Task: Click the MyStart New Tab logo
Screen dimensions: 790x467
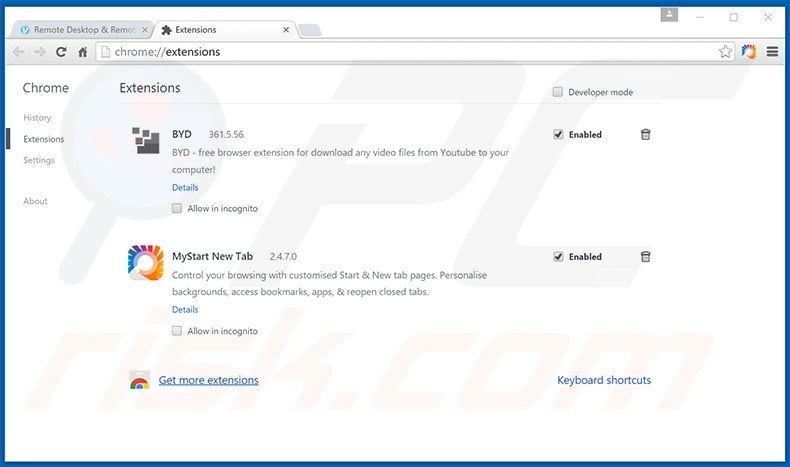Action: pyautogui.click(x=146, y=262)
